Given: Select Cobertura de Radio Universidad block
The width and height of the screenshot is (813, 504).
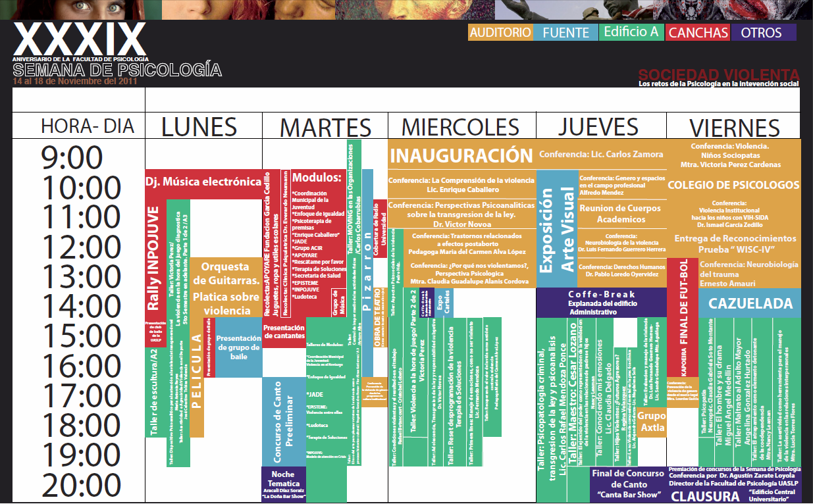Looking at the screenshot, I should click(x=380, y=228).
